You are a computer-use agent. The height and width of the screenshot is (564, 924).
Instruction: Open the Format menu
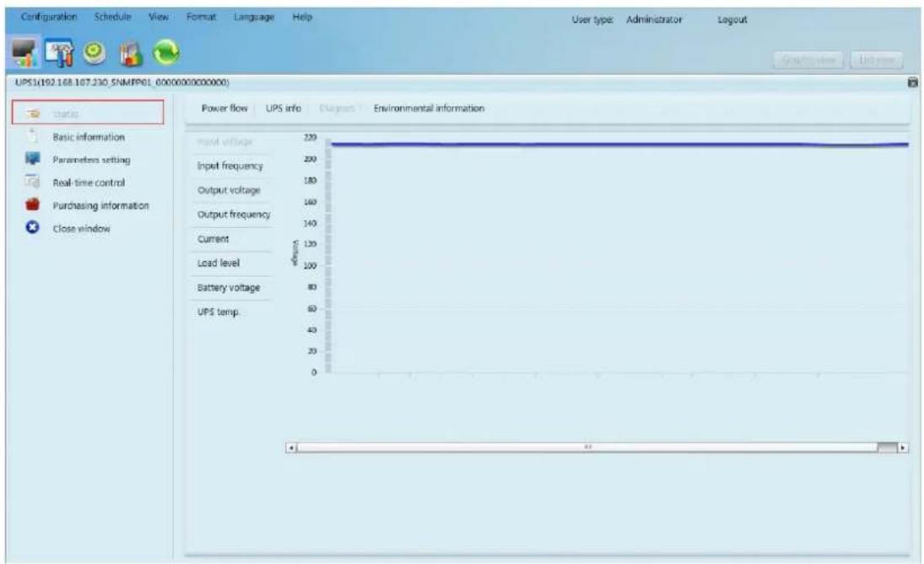[x=201, y=17]
